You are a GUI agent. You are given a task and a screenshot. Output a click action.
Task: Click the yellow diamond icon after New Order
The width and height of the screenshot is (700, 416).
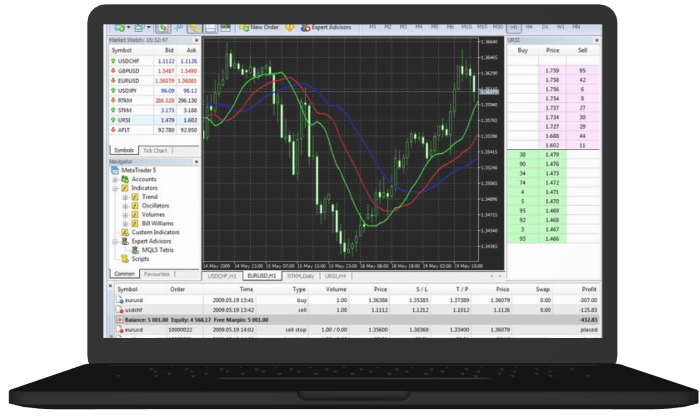(x=290, y=28)
